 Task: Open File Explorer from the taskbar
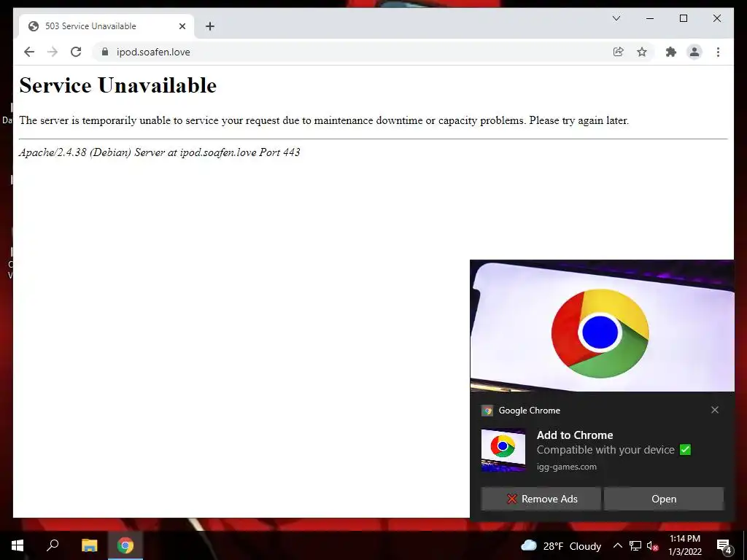[x=89, y=545]
